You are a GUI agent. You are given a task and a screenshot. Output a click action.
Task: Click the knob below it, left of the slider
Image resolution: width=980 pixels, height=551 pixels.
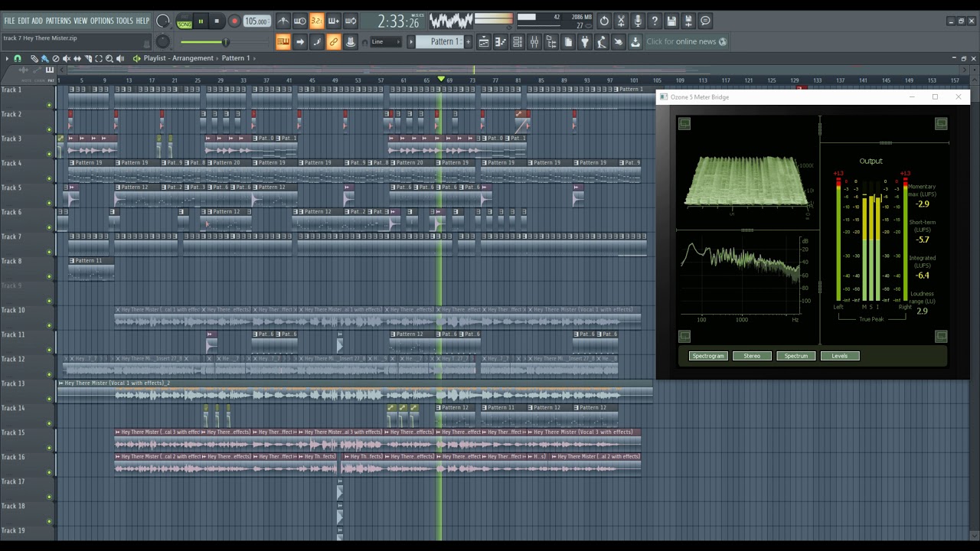tap(163, 42)
